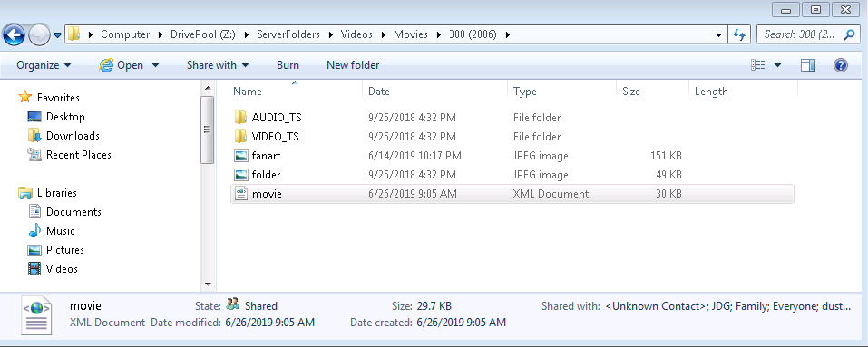
Task: Open Recent Places in Favorites
Action: point(79,155)
